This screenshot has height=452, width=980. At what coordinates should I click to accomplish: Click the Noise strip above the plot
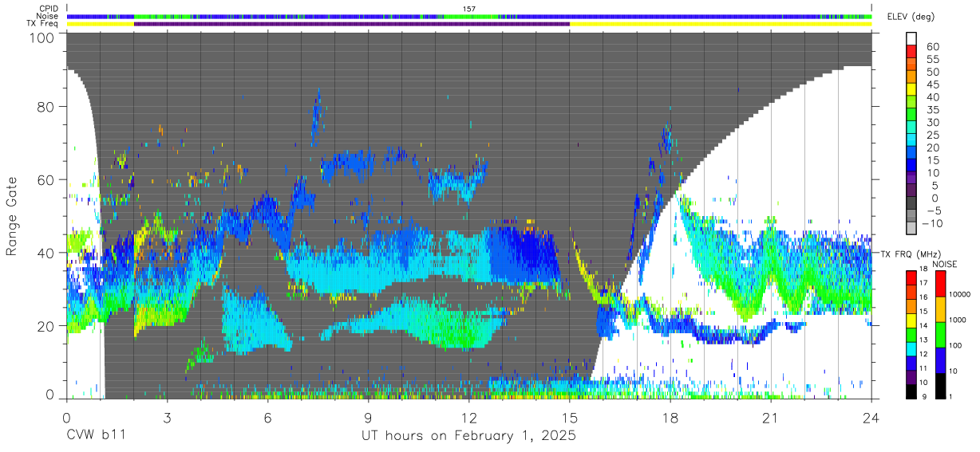pos(468,16)
